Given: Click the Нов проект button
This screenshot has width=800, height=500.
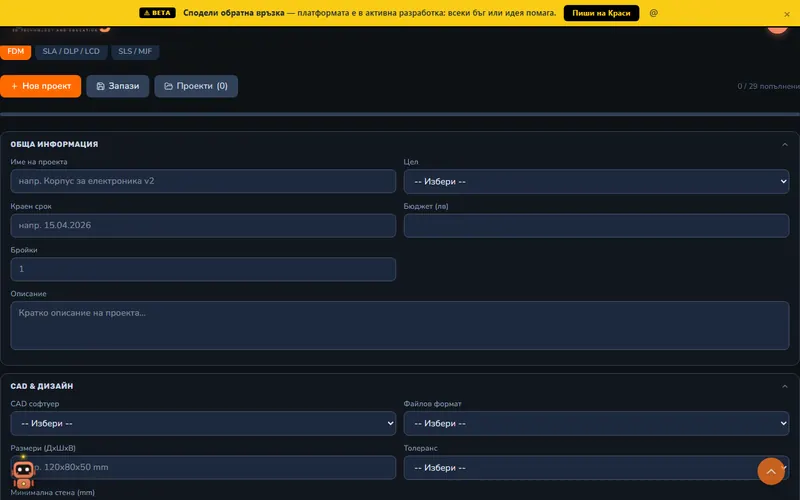Looking at the screenshot, I should pos(40,86).
